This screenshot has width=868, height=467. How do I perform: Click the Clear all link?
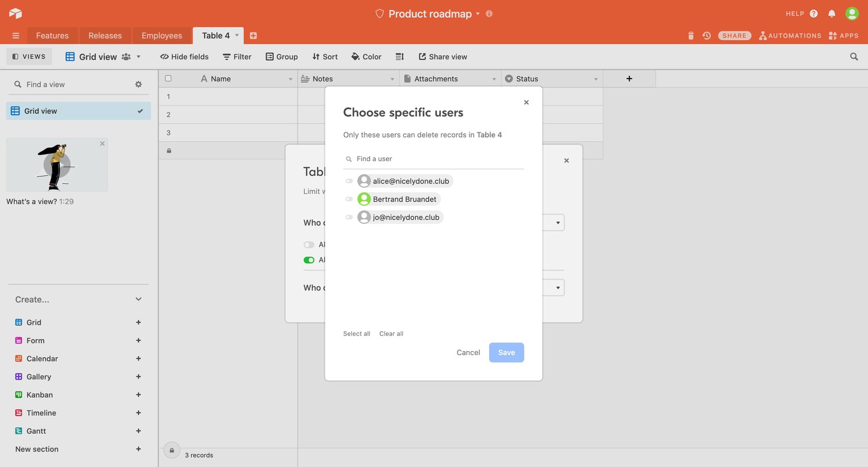[x=392, y=333]
